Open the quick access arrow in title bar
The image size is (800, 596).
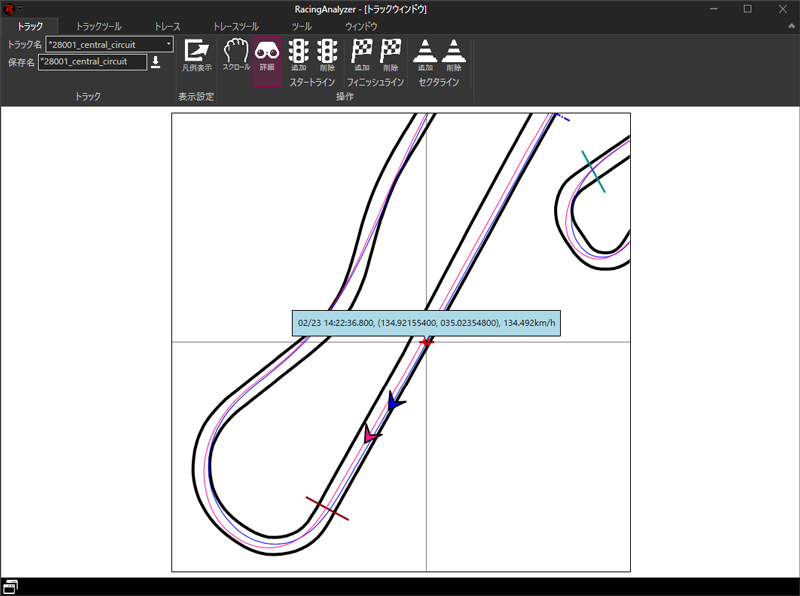pos(19,9)
